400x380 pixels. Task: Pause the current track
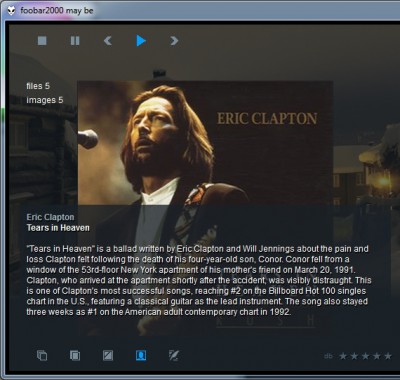pyautogui.click(x=75, y=41)
